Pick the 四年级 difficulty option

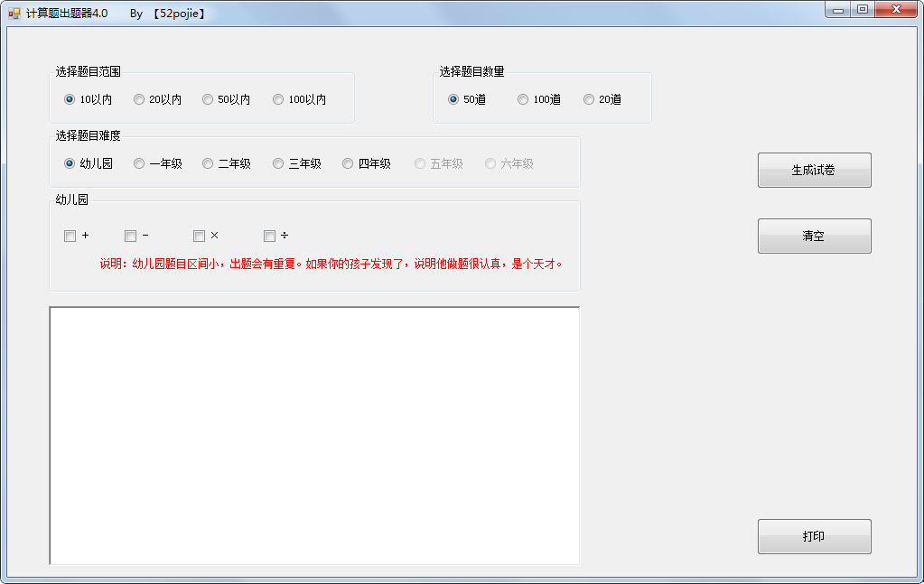point(348,163)
